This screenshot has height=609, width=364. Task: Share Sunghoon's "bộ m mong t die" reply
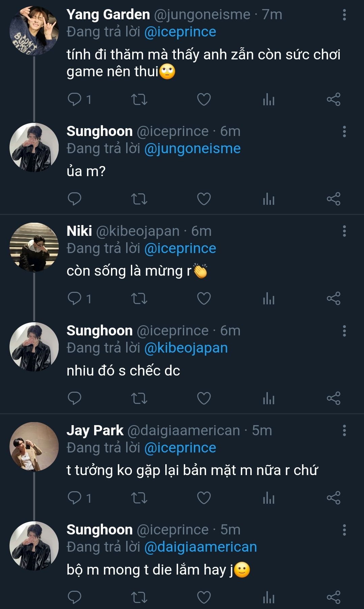coord(333,598)
